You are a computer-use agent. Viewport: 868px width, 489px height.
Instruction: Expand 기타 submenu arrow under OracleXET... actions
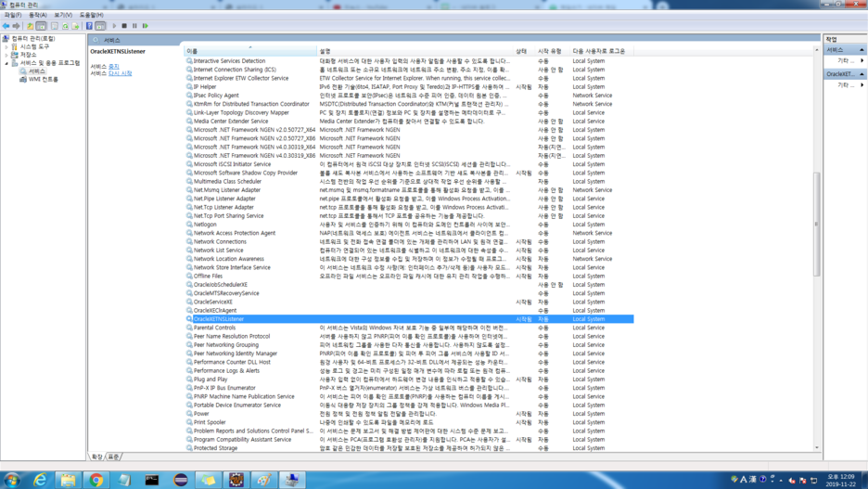point(862,85)
